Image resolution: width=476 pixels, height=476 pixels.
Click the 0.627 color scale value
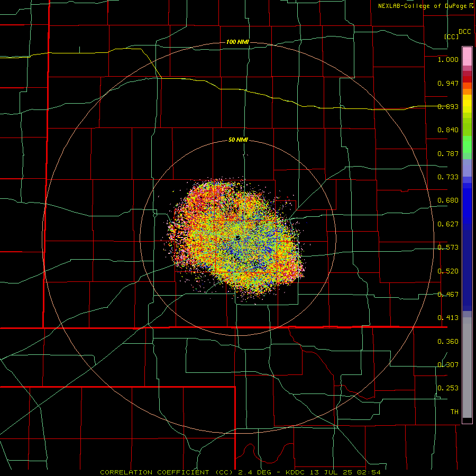(448, 224)
